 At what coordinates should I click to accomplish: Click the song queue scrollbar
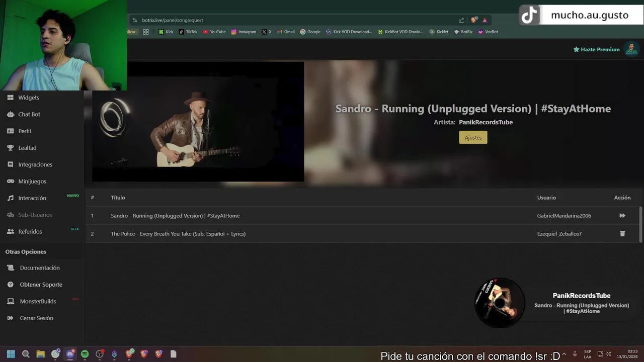640,224
